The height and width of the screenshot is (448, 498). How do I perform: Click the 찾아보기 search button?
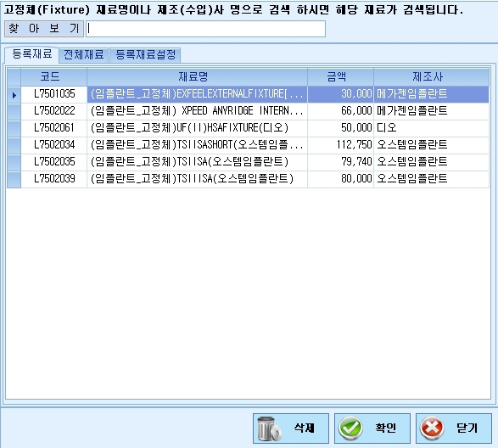point(44,29)
